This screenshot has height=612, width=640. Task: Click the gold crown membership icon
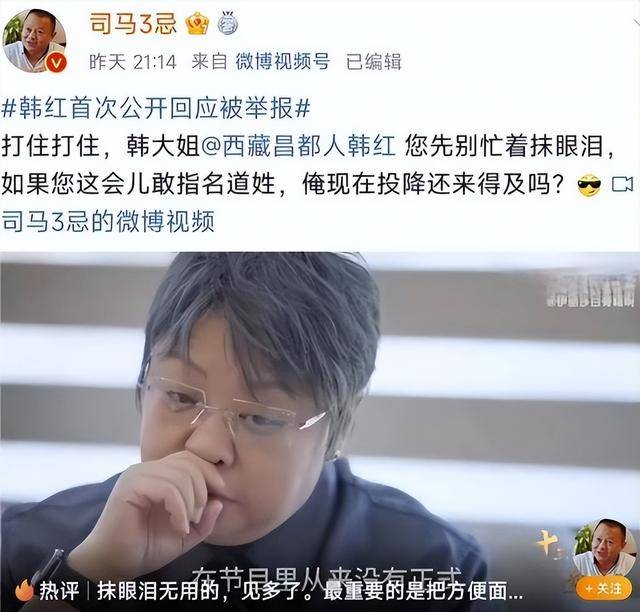(198, 23)
